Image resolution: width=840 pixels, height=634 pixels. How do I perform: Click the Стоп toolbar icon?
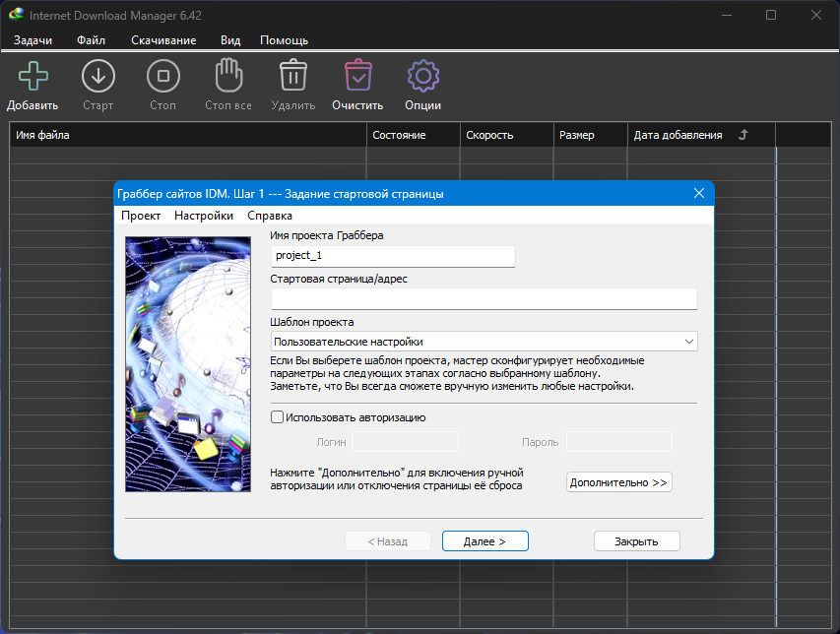pos(162,76)
